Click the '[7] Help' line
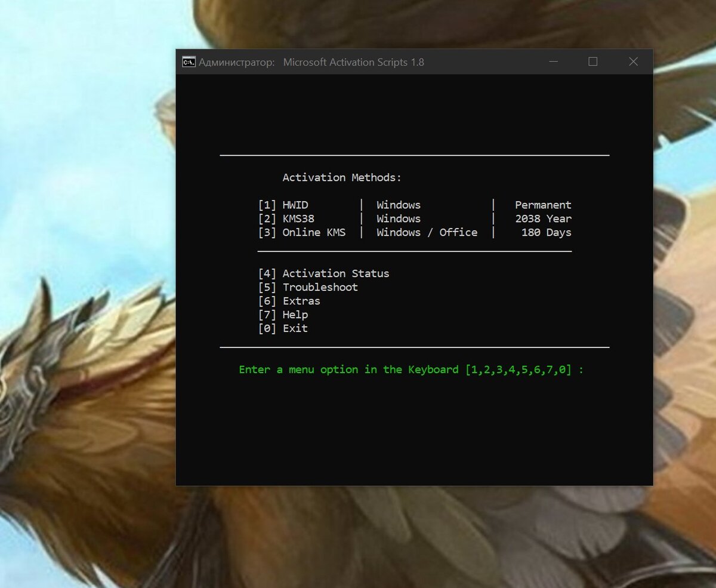The width and height of the screenshot is (716, 588). 283,315
